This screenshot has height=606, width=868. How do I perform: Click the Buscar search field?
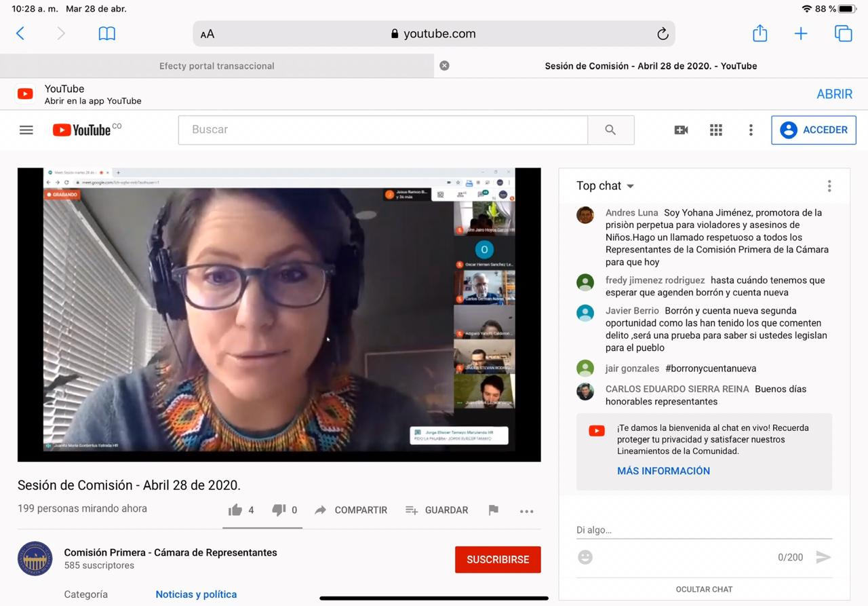pos(382,130)
